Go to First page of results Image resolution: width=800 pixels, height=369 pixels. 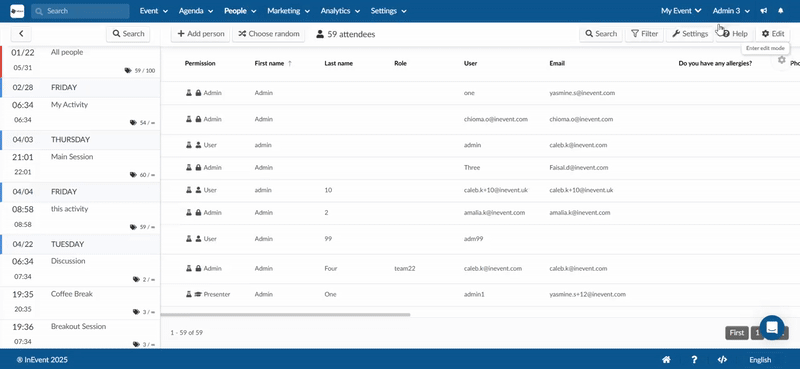click(737, 333)
